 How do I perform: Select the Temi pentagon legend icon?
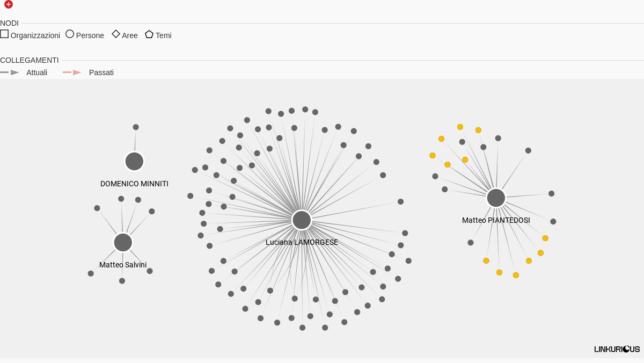click(x=149, y=34)
